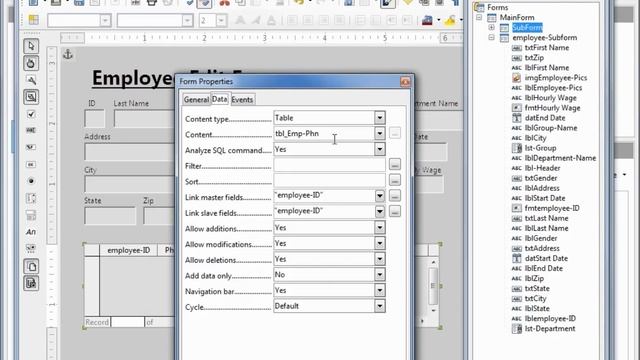Image resolution: width=640 pixels, height=360 pixels.
Task: Close the Form Properties dialog
Action: coord(405,82)
